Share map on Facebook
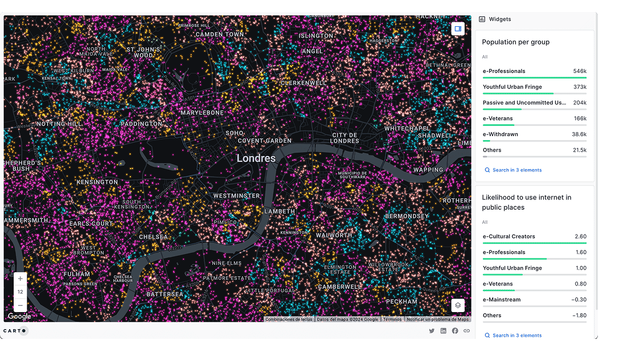This screenshot has width=644, height=352. pyautogui.click(x=455, y=331)
